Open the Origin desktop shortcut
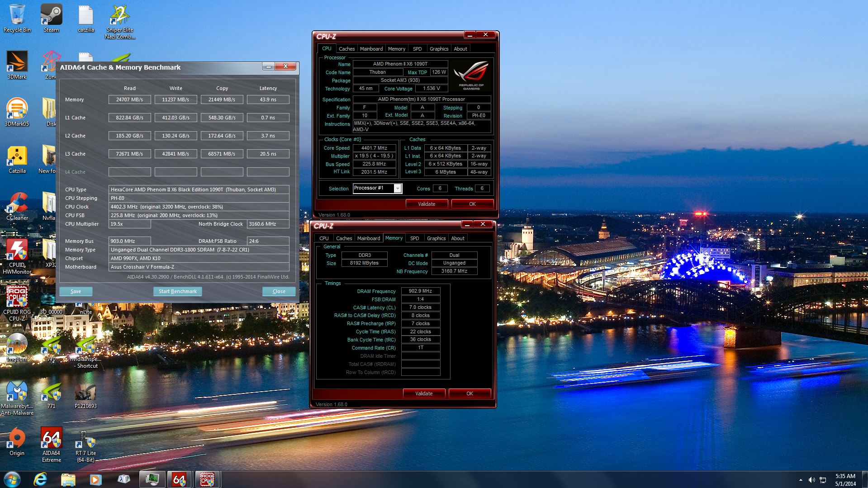The width and height of the screenshot is (868, 488). [17, 442]
